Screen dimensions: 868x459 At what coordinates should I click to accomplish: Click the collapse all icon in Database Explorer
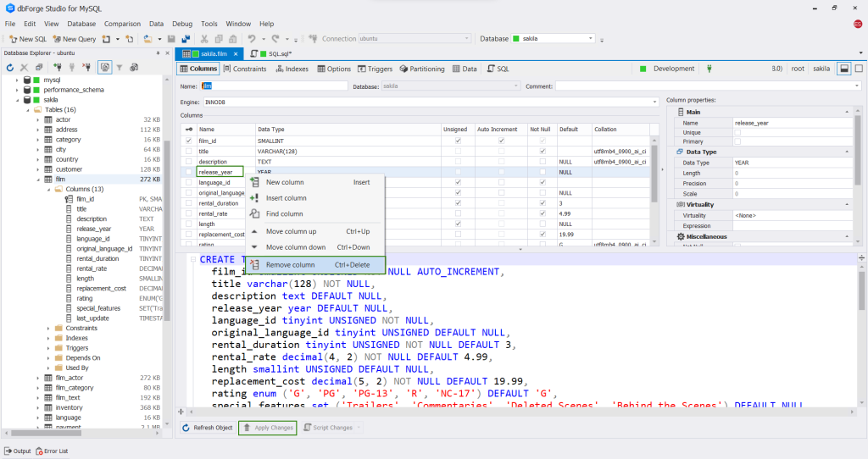click(x=39, y=68)
